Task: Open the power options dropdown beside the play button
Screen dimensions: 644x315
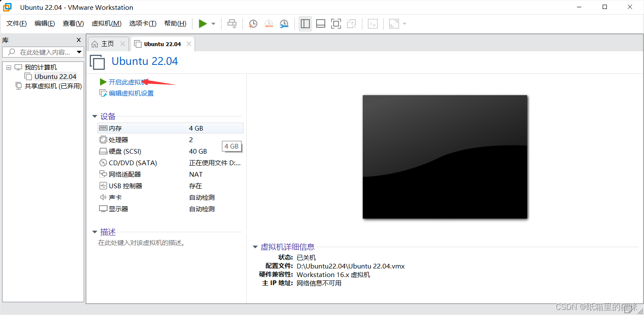Action: tap(212, 23)
